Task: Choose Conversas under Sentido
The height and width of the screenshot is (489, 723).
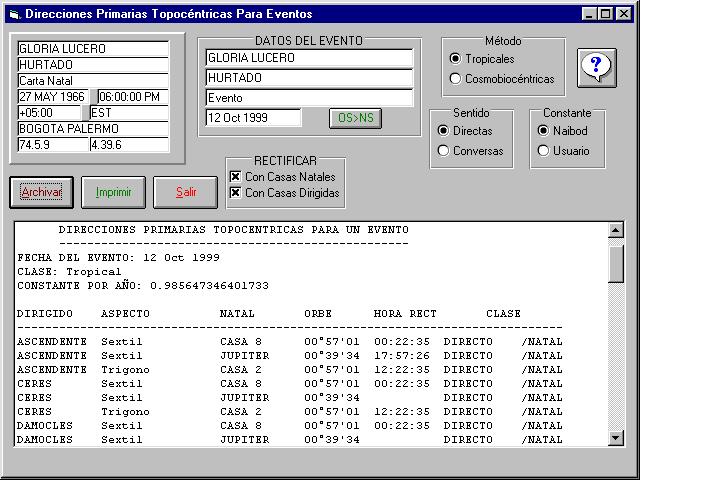Action: click(x=444, y=151)
